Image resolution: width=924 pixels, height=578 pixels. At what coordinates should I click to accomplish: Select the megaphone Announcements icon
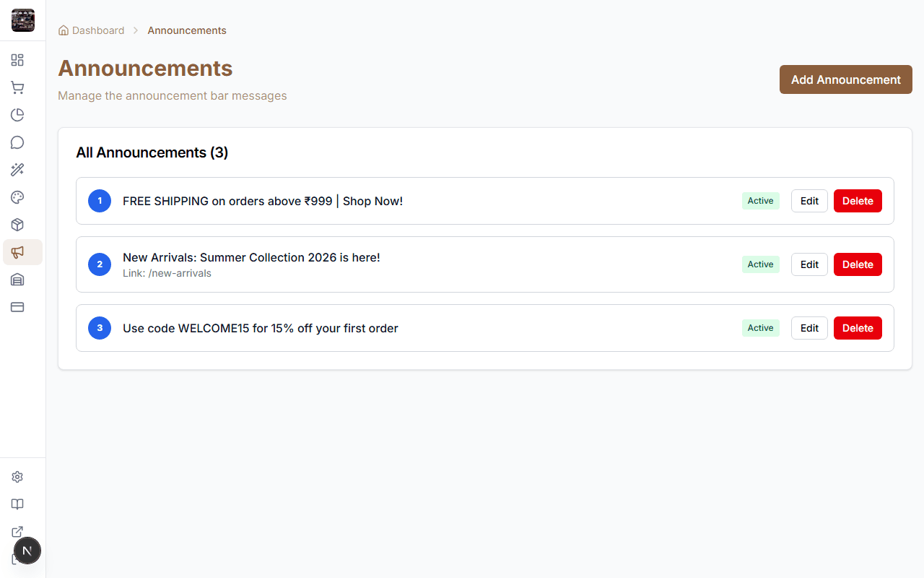pos(17,252)
